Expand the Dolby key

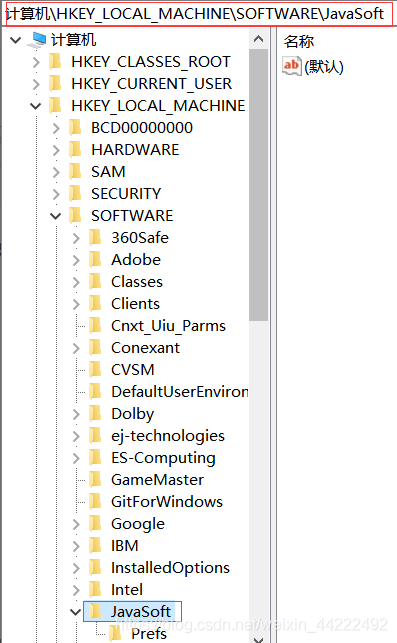click(x=76, y=414)
